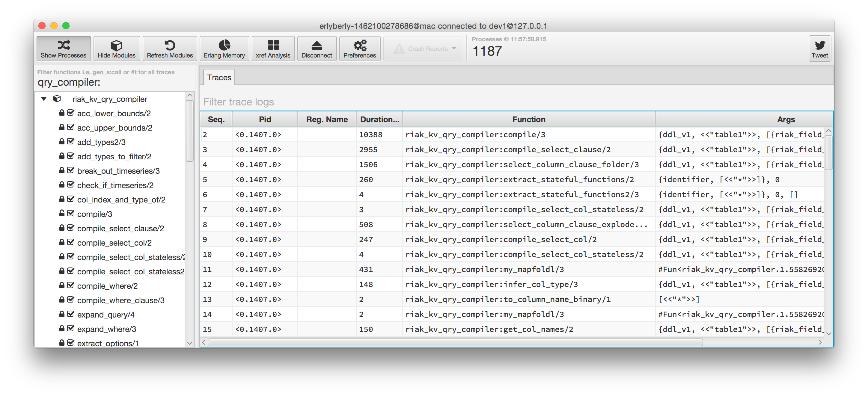The width and height of the screenshot is (868, 396).
Task: Click the Disconnect eject icon
Action: 317,45
